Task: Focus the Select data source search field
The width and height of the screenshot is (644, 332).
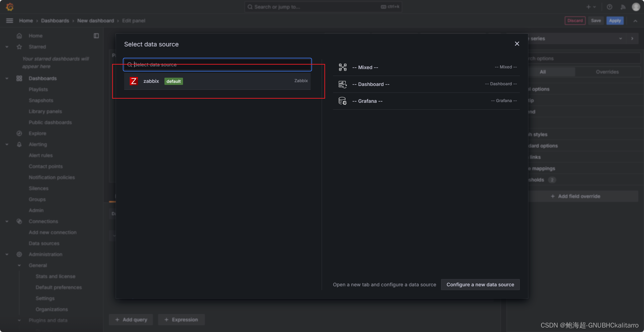Action: point(217,65)
